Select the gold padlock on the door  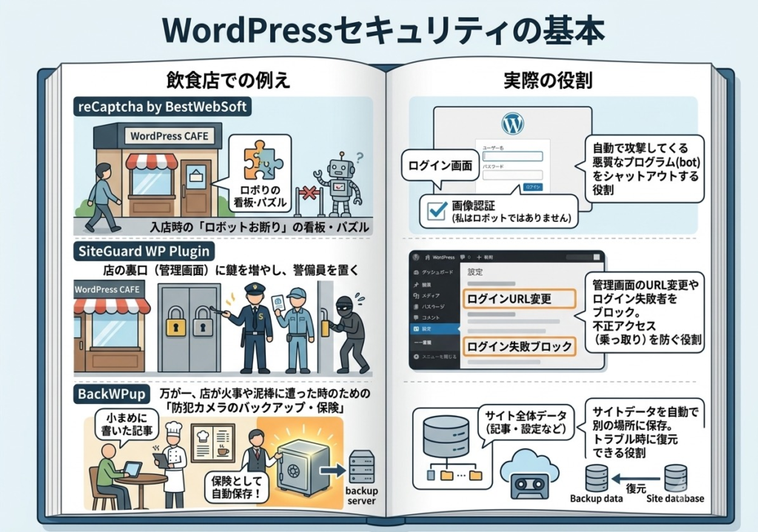tap(176, 322)
